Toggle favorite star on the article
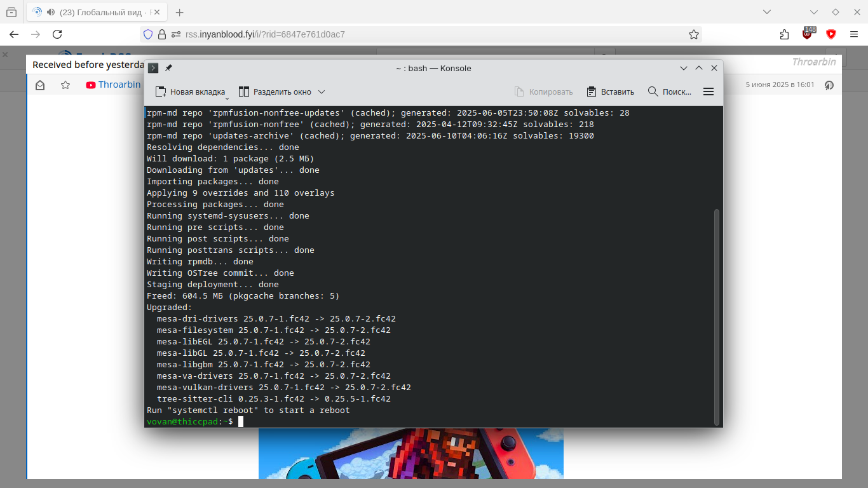The width and height of the screenshot is (868, 488). click(x=65, y=85)
